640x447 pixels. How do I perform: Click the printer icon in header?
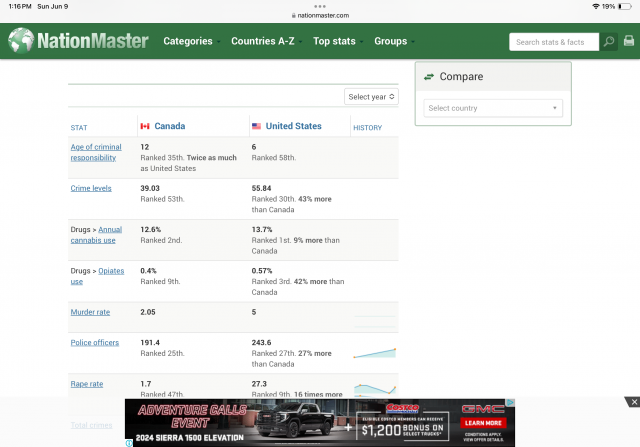(x=629, y=41)
